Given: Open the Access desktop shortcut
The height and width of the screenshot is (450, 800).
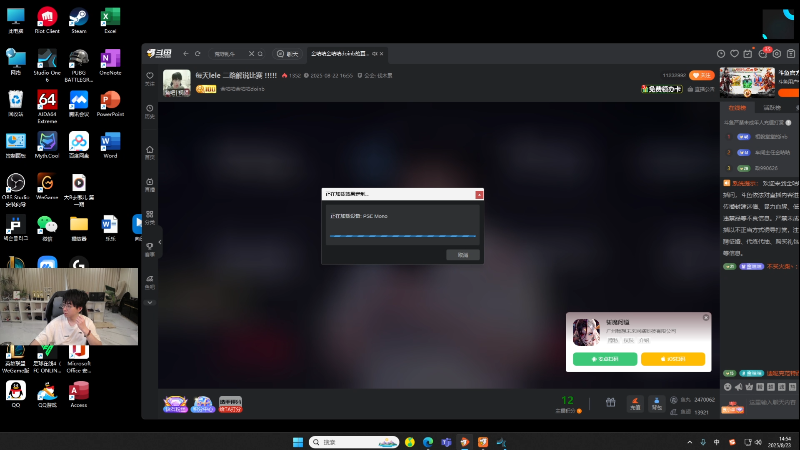Looking at the screenshot, I should 79,395.
